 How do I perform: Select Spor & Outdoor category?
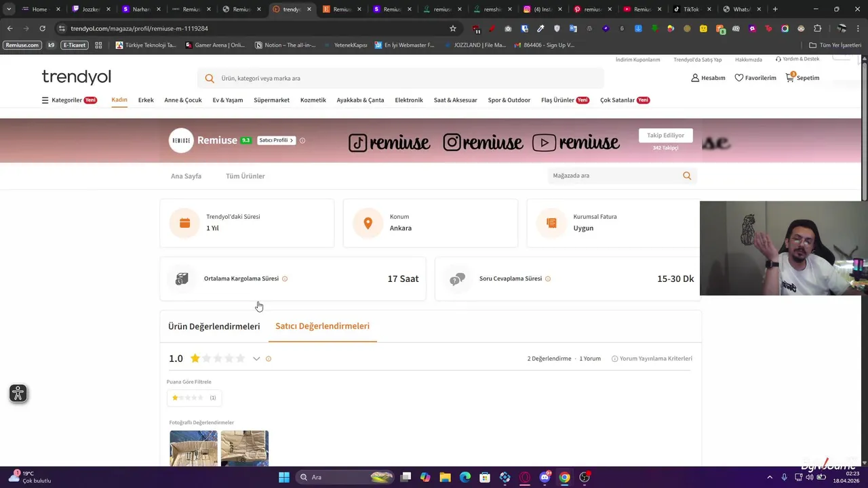509,100
